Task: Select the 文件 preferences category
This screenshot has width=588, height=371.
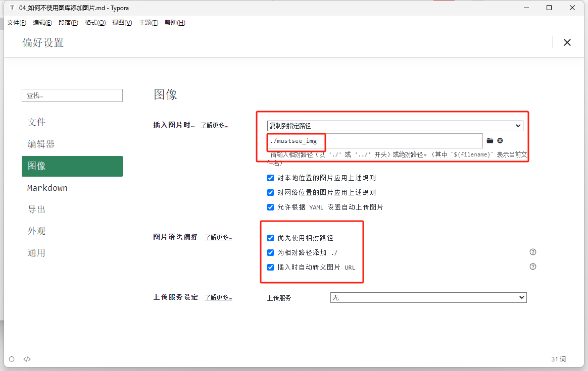Action: [x=72, y=122]
